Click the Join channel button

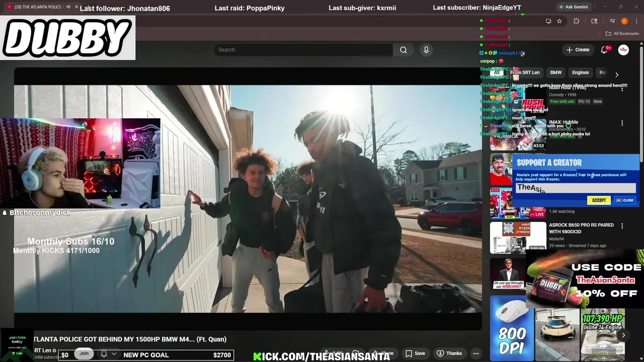tap(84, 353)
